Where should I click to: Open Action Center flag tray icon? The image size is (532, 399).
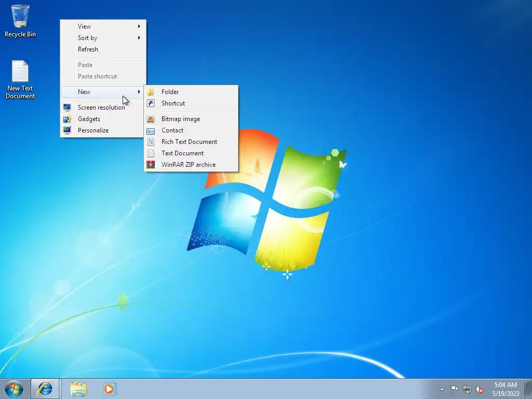click(454, 389)
